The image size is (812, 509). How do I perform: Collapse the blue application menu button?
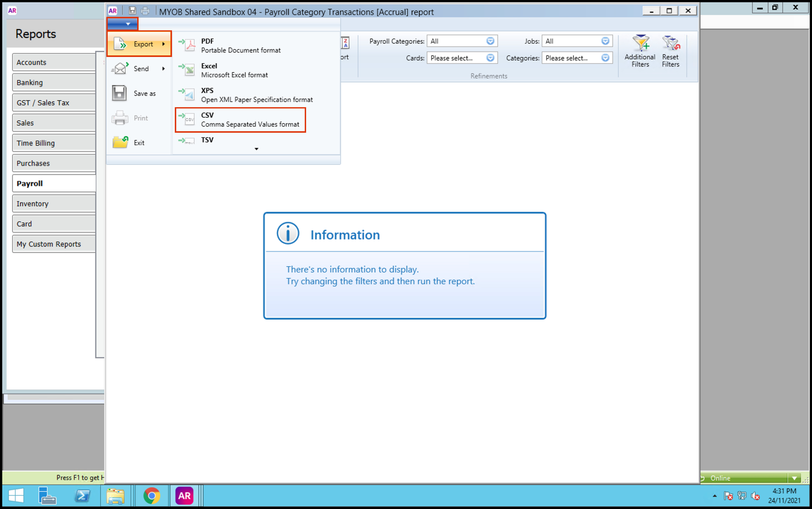(x=122, y=24)
